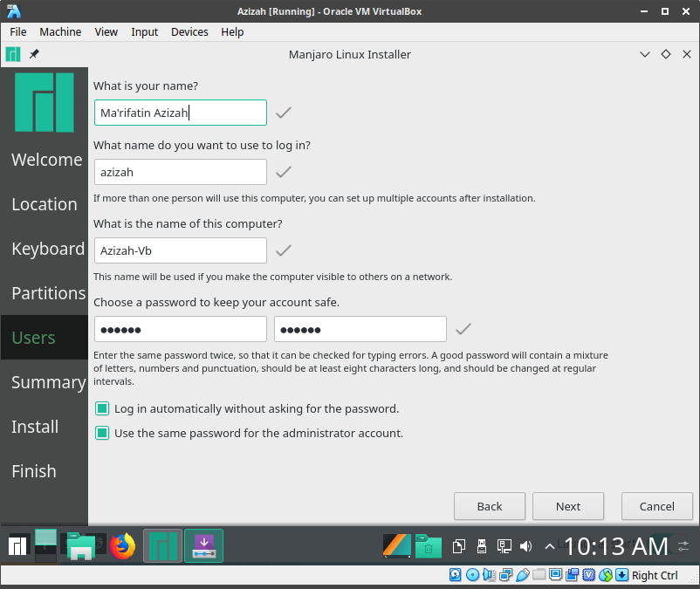Open the Machine menu
Image resolution: width=700 pixels, height=589 pixels.
(x=60, y=31)
